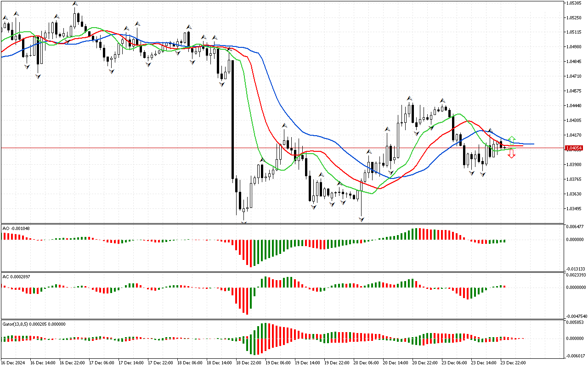The image size is (588, 368).
Task: Click the 1.04170 price axis label
Action: tap(575, 135)
